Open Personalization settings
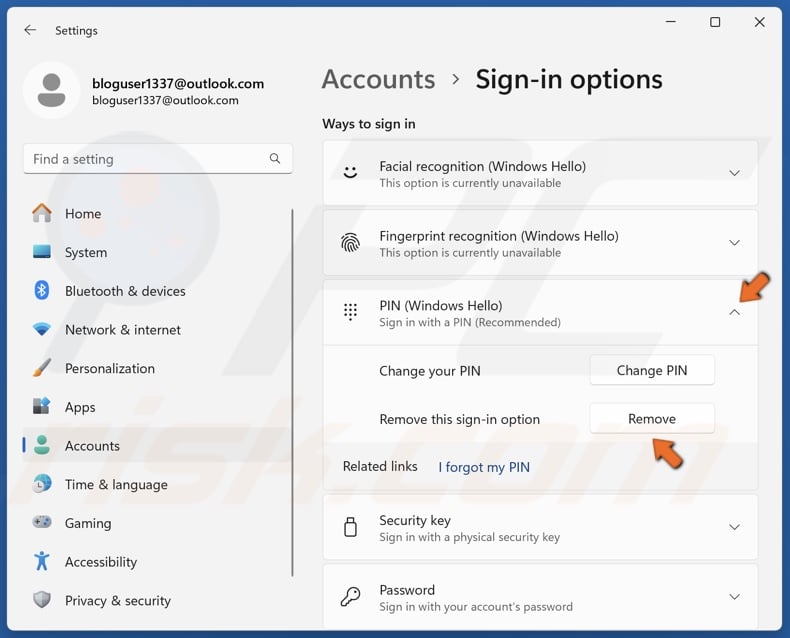 (x=156, y=368)
